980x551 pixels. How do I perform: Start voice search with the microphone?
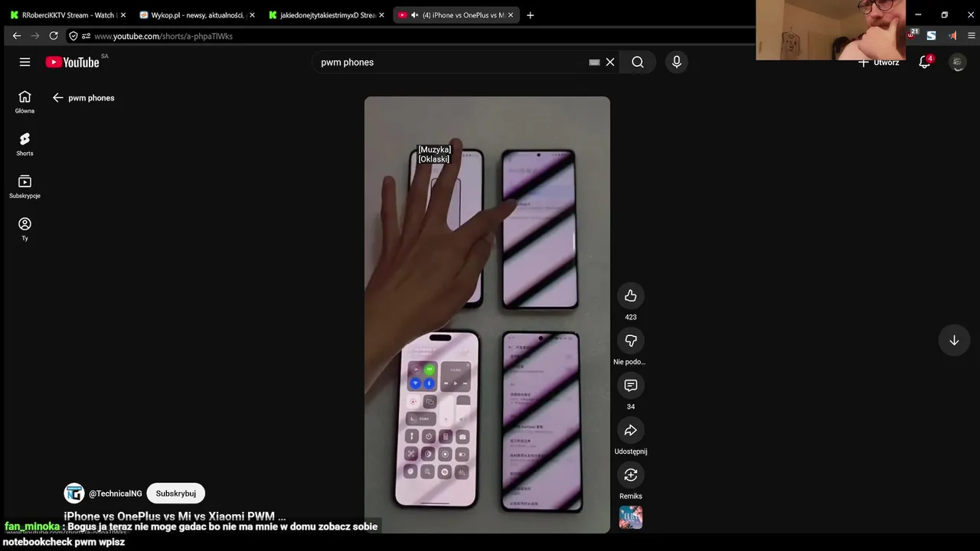676,62
